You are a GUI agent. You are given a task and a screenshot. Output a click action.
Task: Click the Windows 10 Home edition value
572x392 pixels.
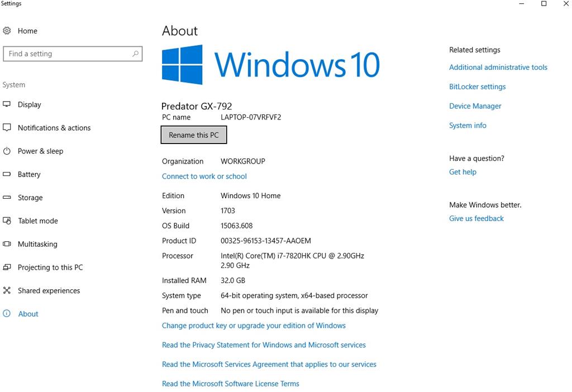(x=251, y=196)
